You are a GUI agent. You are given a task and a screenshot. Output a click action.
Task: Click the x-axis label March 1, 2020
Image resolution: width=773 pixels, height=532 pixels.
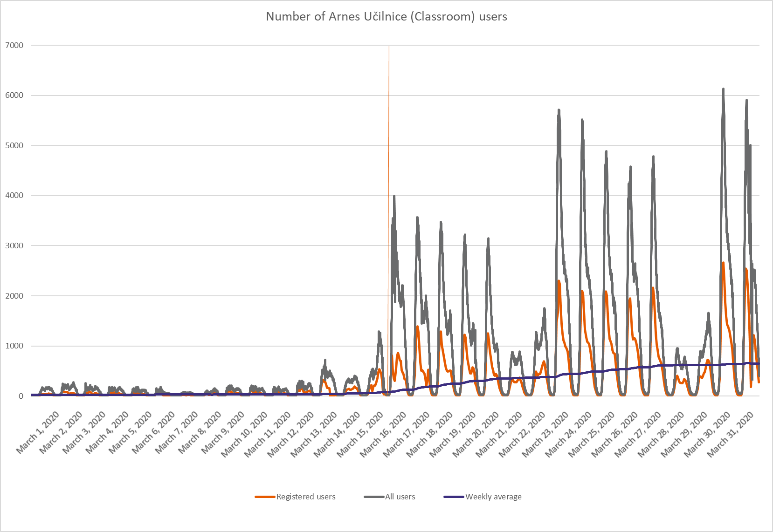pos(38,432)
